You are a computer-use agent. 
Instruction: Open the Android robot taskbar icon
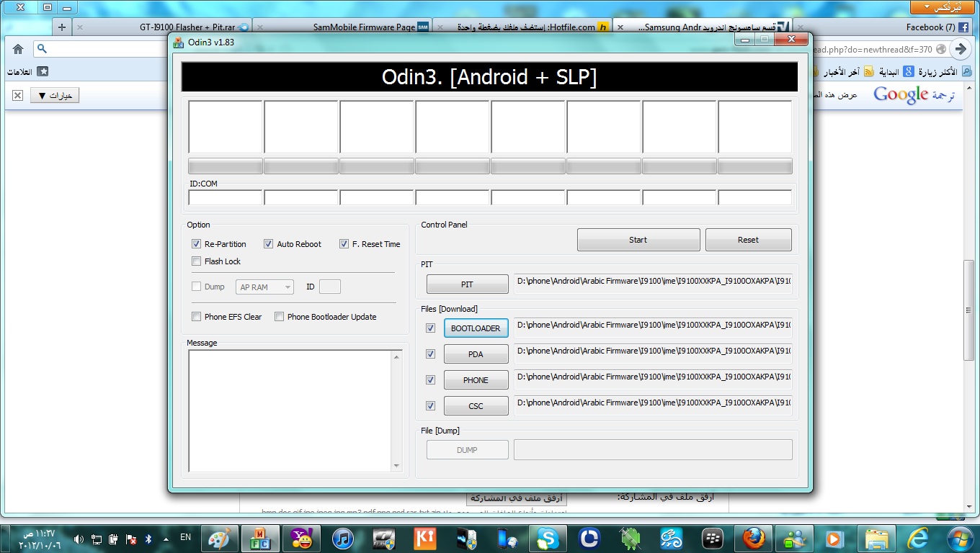(631, 538)
